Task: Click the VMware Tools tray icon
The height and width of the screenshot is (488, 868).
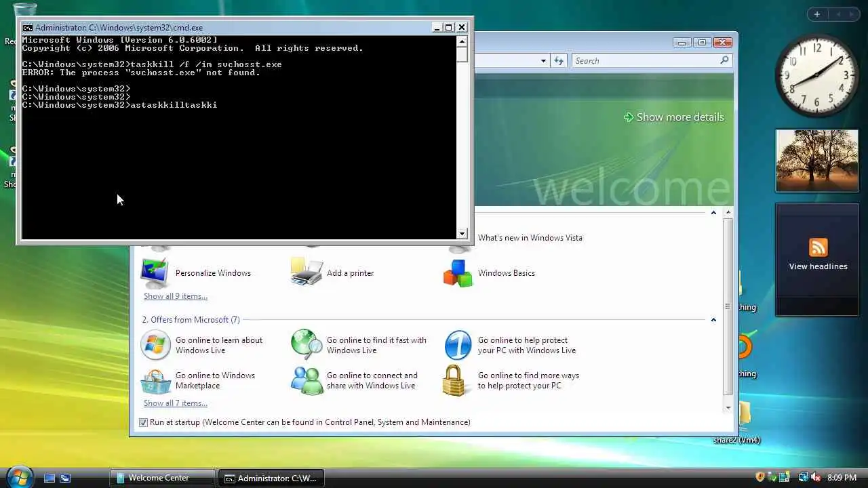Action: (783, 478)
